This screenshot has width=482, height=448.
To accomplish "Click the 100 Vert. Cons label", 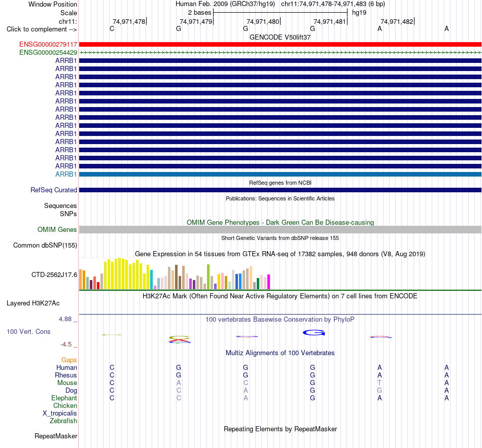I will [28, 331].
